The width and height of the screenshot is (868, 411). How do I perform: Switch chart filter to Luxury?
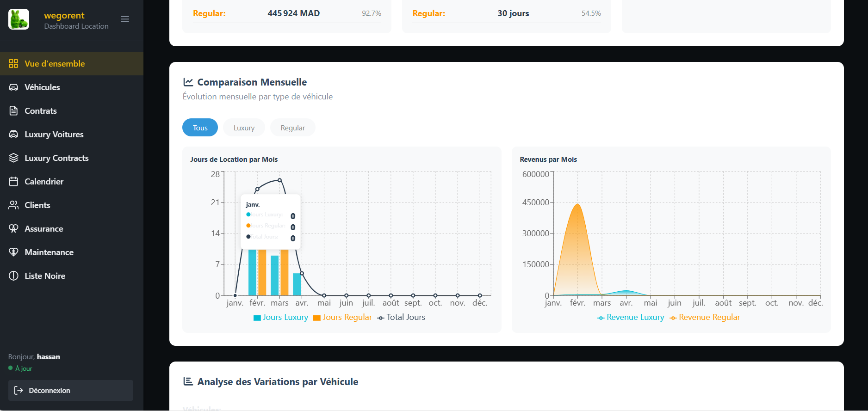[x=244, y=128]
